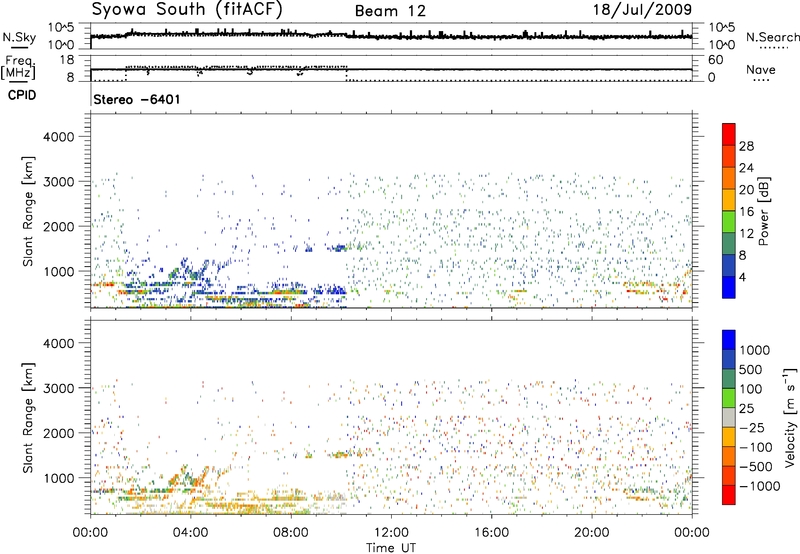Click the Power colorbar value 28
This screenshot has height=554, width=800.
746,146
